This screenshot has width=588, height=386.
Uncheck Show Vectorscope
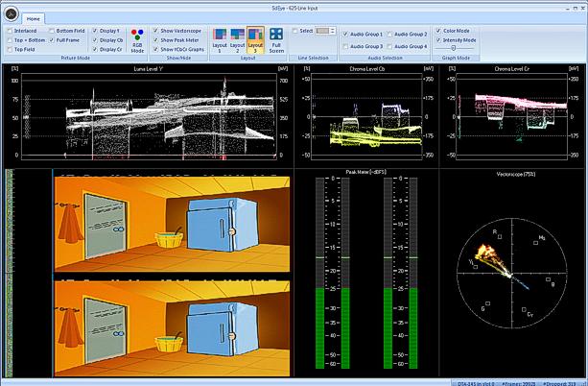click(155, 30)
